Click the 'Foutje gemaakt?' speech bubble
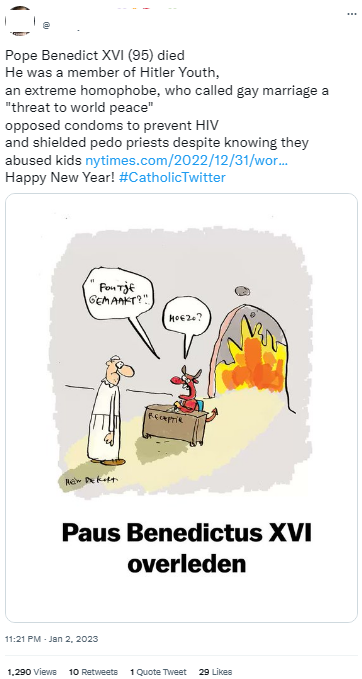Screen dimensions: 362x679 click(x=118, y=294)
